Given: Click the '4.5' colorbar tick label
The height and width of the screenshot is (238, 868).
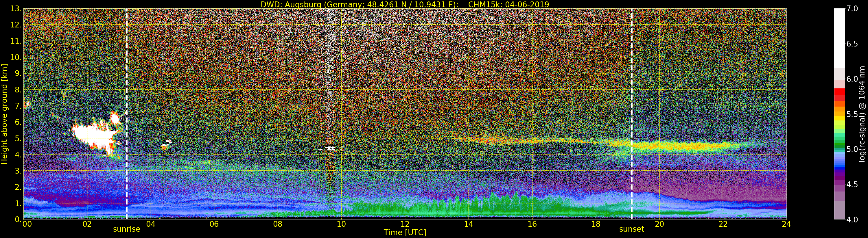Looking at the screenshot, I should [852, 185].
